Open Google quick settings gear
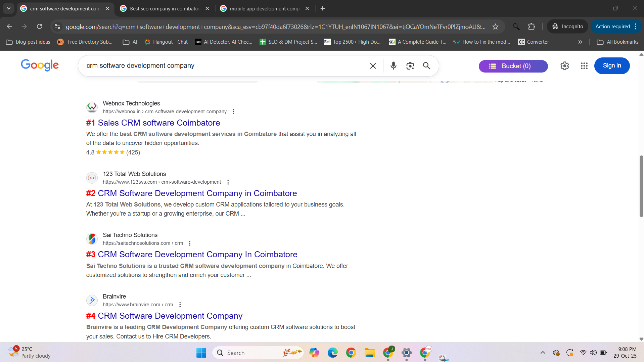This screenshot has width=644, height=362. [564, 66]
